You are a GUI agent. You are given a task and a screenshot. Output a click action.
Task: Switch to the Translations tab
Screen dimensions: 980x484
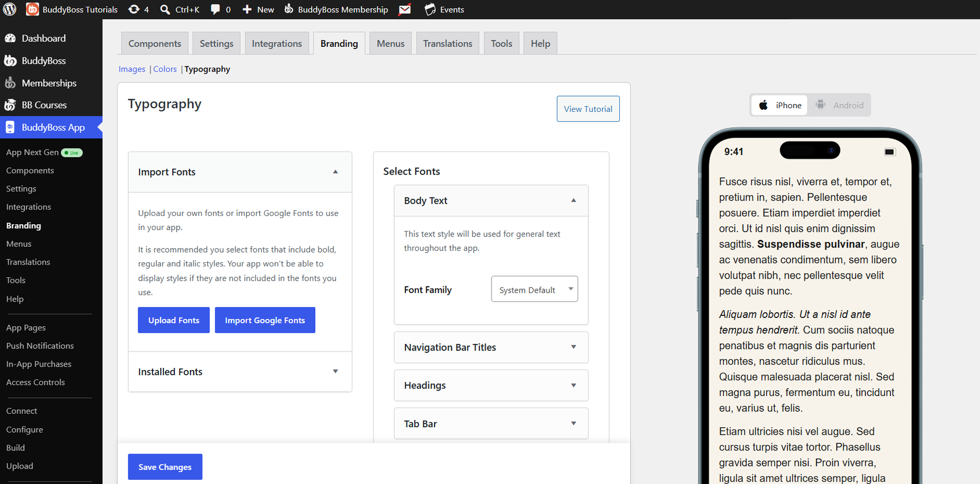pyautogui.click(x=448, y=43)
